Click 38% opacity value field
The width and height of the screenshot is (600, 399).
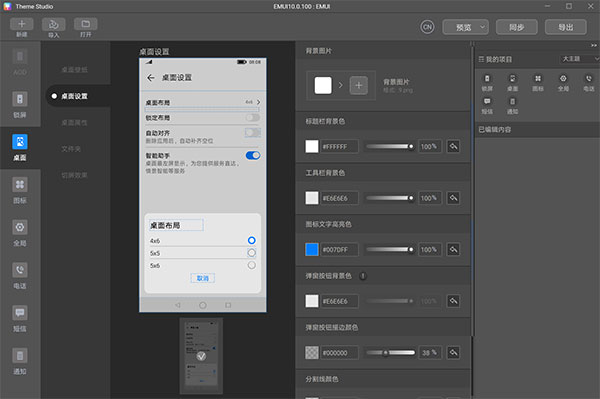[x=430, y=353]
